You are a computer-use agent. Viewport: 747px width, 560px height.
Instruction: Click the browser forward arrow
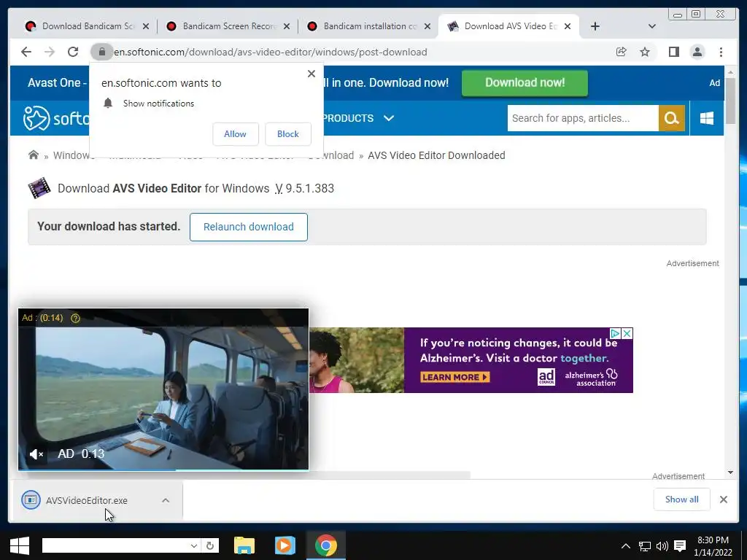pyautogui.click(x=50, y=52)
